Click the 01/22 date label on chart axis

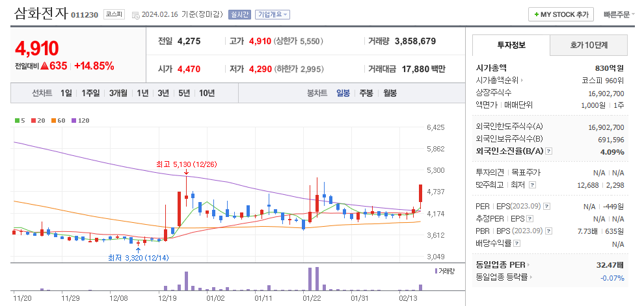[x=311, y=298]
